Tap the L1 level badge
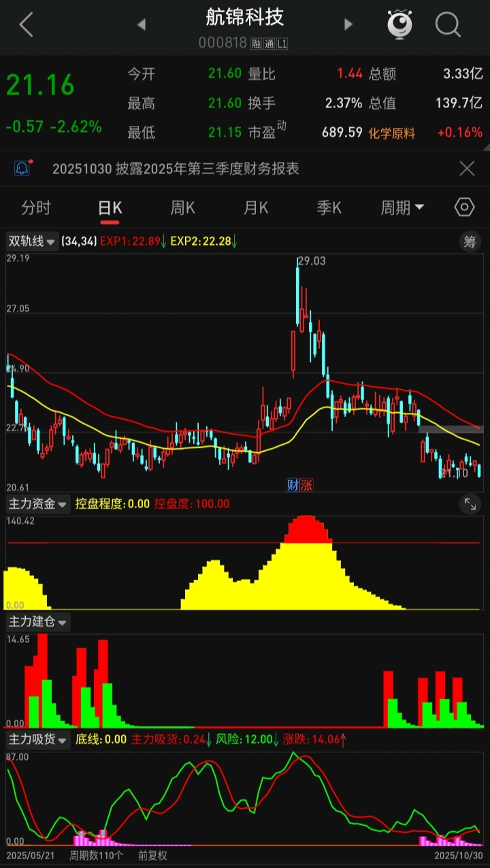This screenshot has height=868, width=490. pyautogui.click(x=282, y=44)
